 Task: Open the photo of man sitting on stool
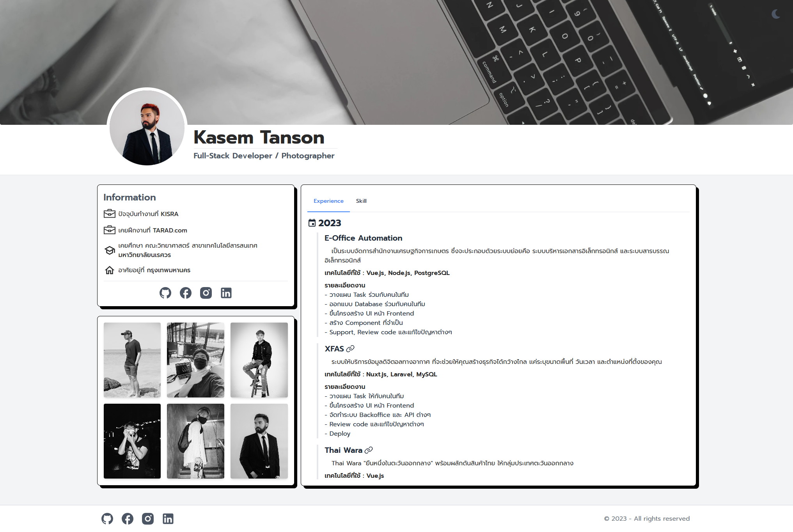pyautogui.click(x=259, y=360)
